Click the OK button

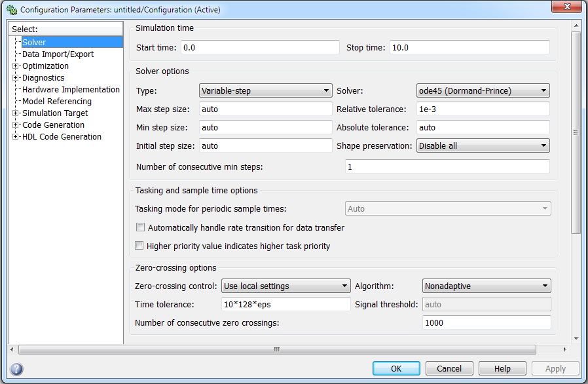tap(396, 369)
